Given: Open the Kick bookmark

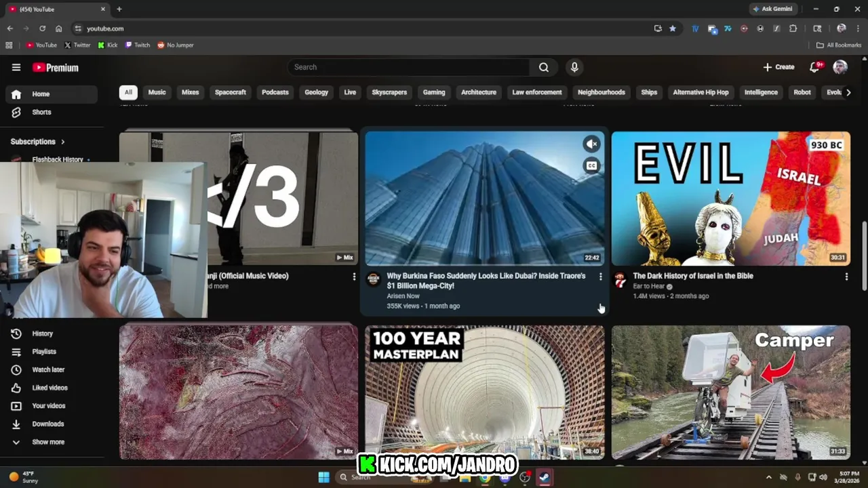Looking at the screenshot, I should coord(108,45).
